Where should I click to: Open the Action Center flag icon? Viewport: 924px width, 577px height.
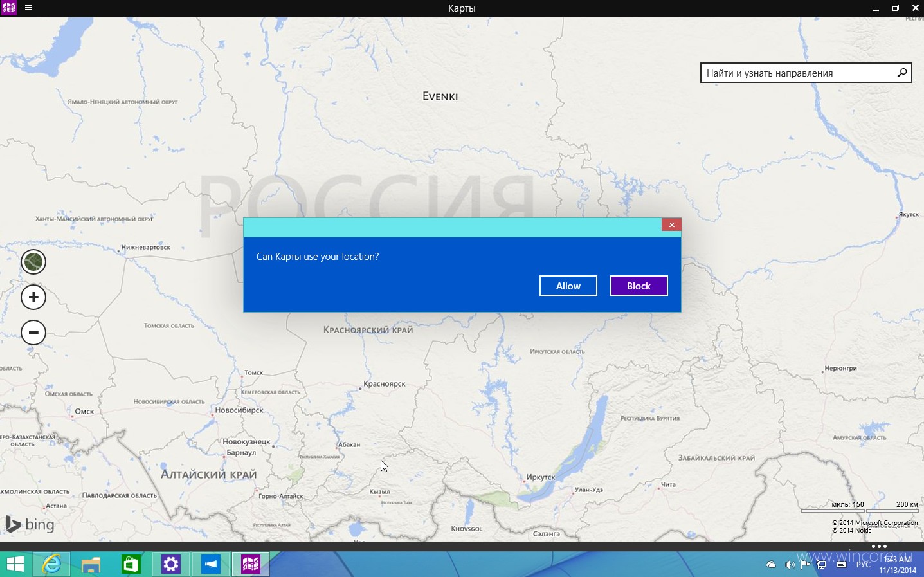point(806,564)
